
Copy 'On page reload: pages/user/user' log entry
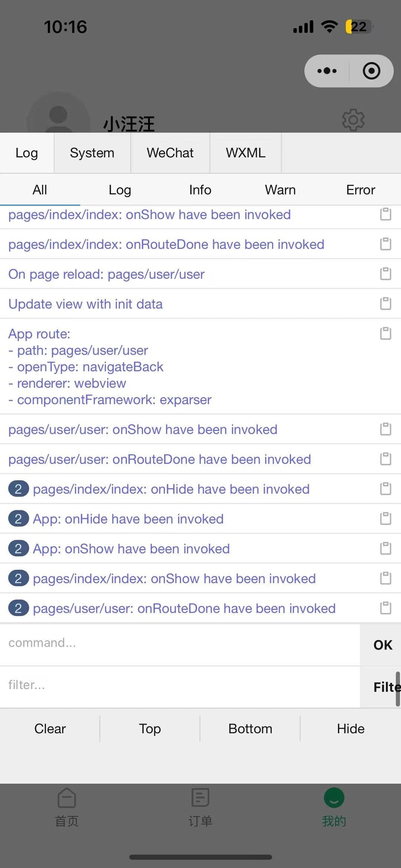coord(385,274)
